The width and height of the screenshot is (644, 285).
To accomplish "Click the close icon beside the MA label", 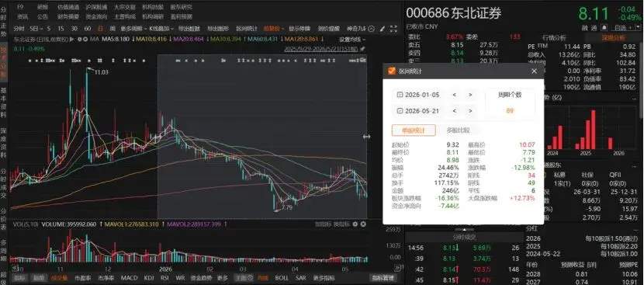I will (85, 39).
